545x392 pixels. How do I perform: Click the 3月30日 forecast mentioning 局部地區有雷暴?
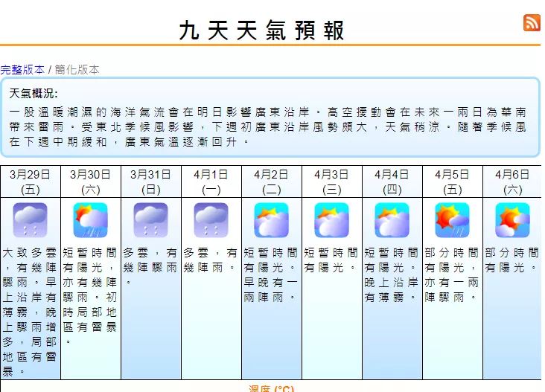[x=89, y=297]
